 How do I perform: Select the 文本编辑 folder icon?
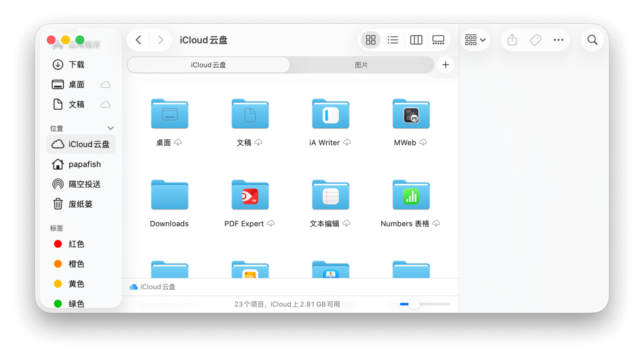330,195
